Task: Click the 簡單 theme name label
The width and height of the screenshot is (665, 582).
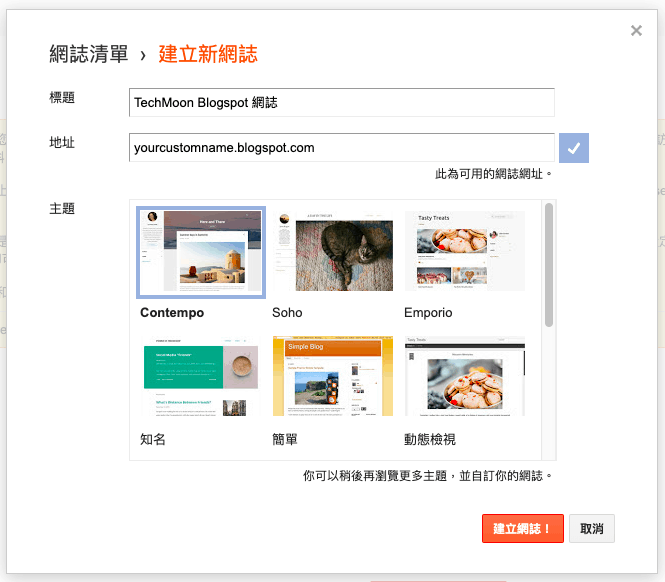Action: tap(285, 439)
